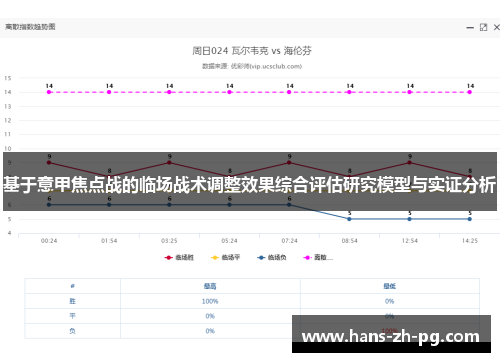Screen dimensions: 500x362
Task: Click the blue data point at 14:25
Action: (x=470, y=219)
